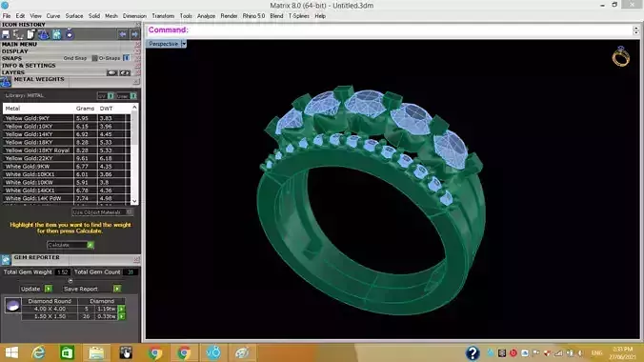Click green arrow on 1.50 X 1.50 gem row
The width and height of the screenshot is (644, 362).
[x=122, y=316]
